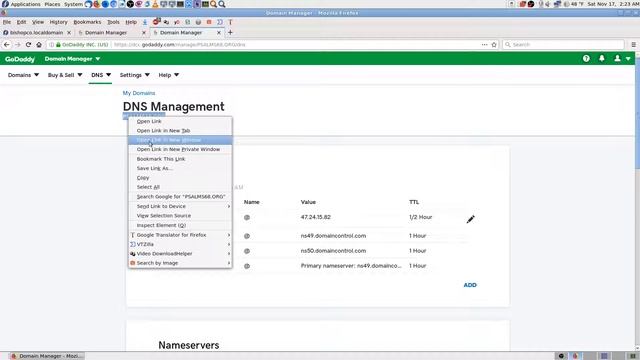Open the Firefox Tools menu
Screen dimensions: 640x360
point(113,22)
